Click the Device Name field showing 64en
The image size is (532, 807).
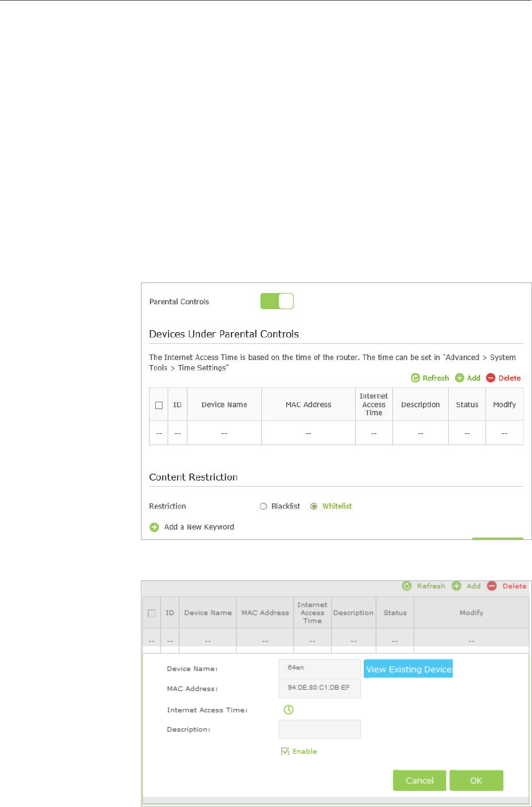click(x=320, y=669)
